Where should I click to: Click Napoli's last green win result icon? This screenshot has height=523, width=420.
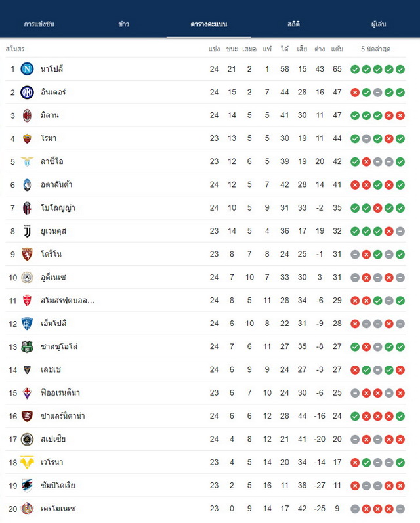[x=400, y=70]
